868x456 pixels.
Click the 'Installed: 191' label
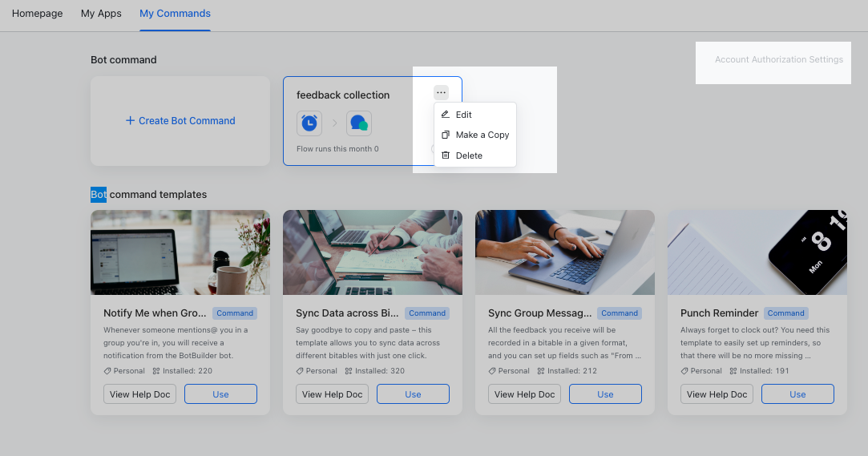[764, 371]
